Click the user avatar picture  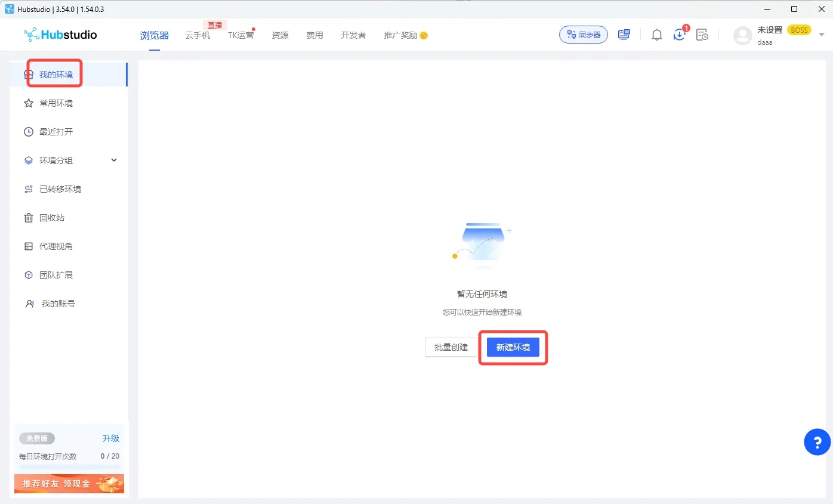743,36
